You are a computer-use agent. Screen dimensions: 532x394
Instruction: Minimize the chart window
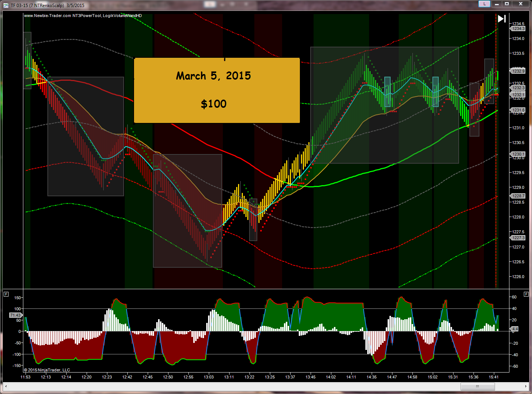(x=497, y=4)
